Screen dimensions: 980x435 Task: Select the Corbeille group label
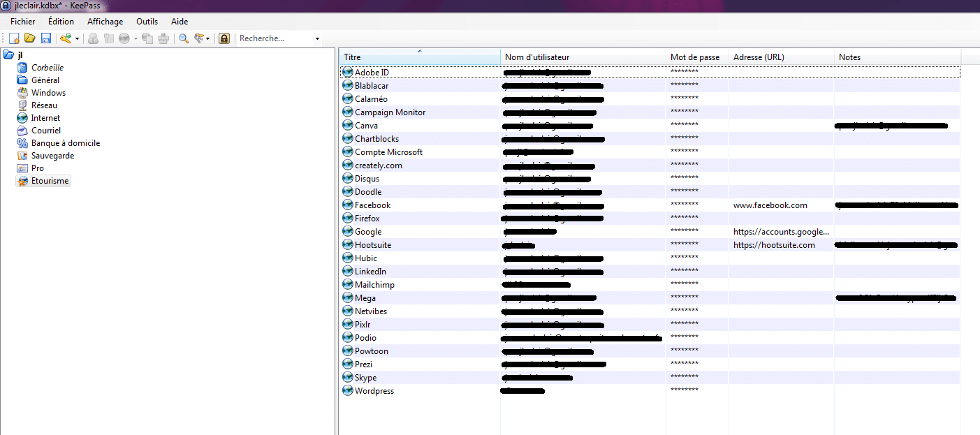pyautogui.click(x=47, y=68)
